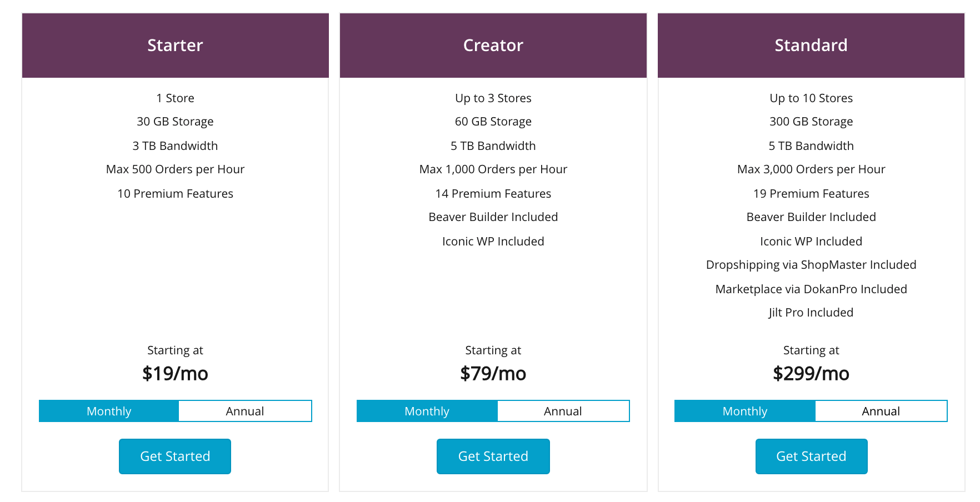Click the Jilt Pro Included feature on Standard
Viewport: 980px width, 502px height.
(811, 312)
